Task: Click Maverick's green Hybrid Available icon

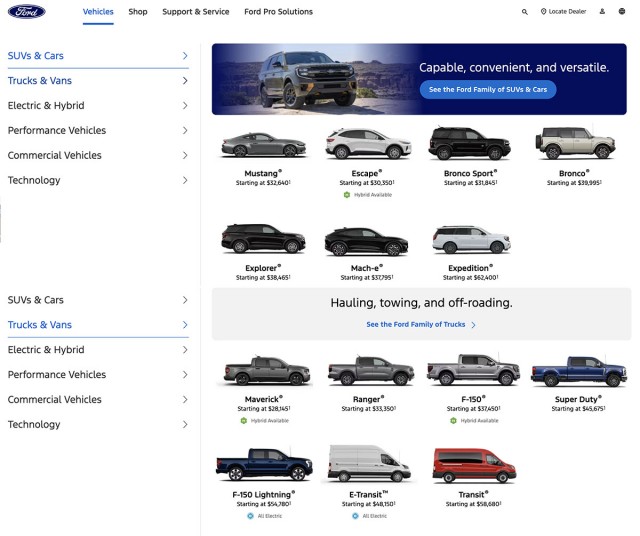Action: (x=244, y=420)
